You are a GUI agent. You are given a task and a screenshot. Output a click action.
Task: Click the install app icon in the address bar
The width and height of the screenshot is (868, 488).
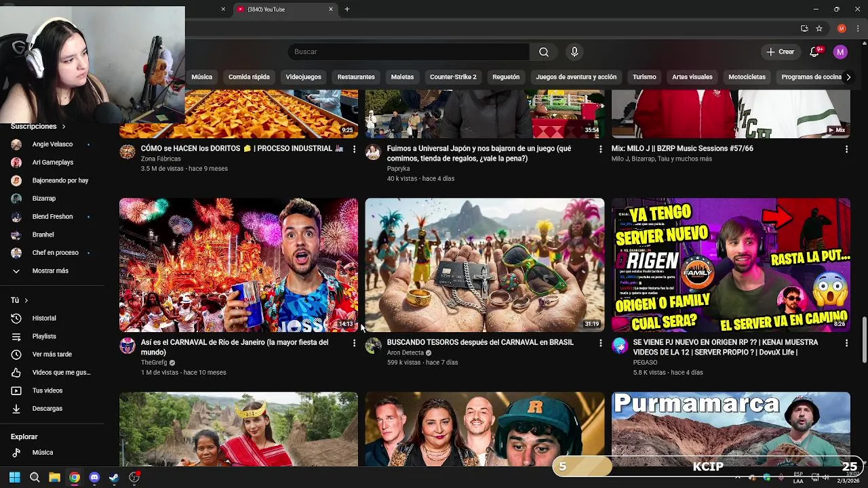[x=804, y=28]
